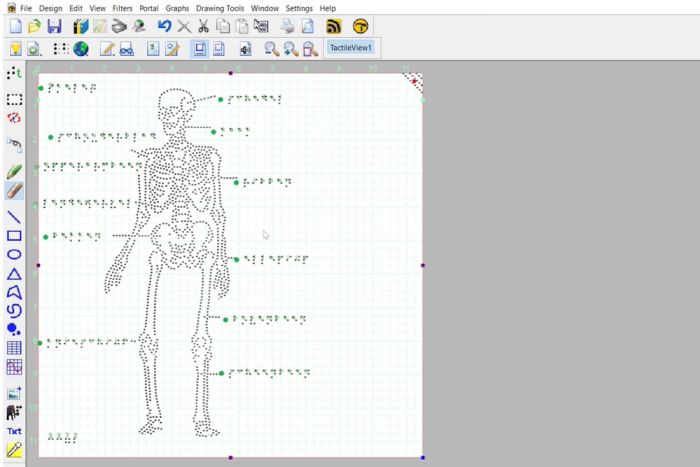Open the Drawing Tools menu
The image size is (700, 467).
click(x=220, y=8)
